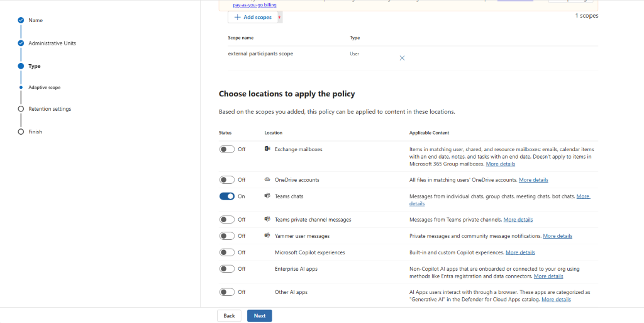Open the Administrative Units step
Image resolution: width=644 pixels, height=323 pixels.
point(52,43)
